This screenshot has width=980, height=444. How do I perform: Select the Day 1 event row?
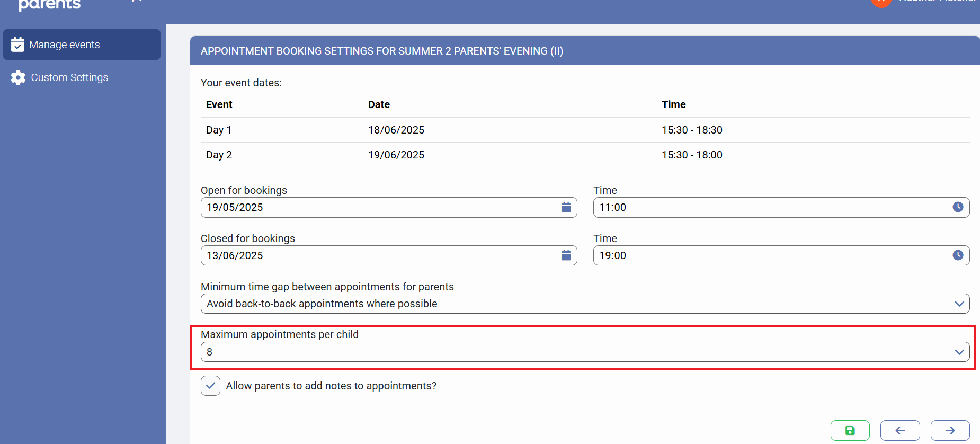tap(585, 130)
